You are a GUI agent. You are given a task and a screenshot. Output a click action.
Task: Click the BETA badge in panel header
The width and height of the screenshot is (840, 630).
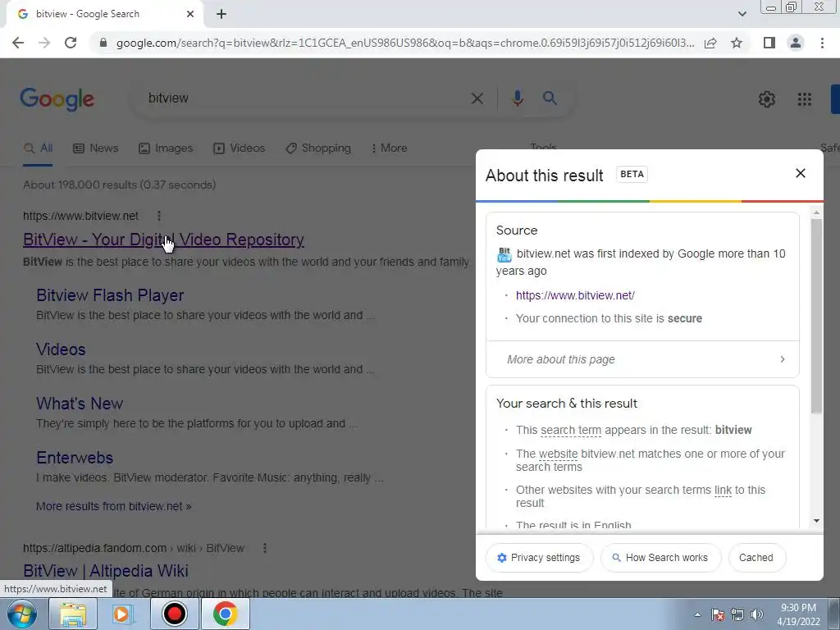click(632, 174)
